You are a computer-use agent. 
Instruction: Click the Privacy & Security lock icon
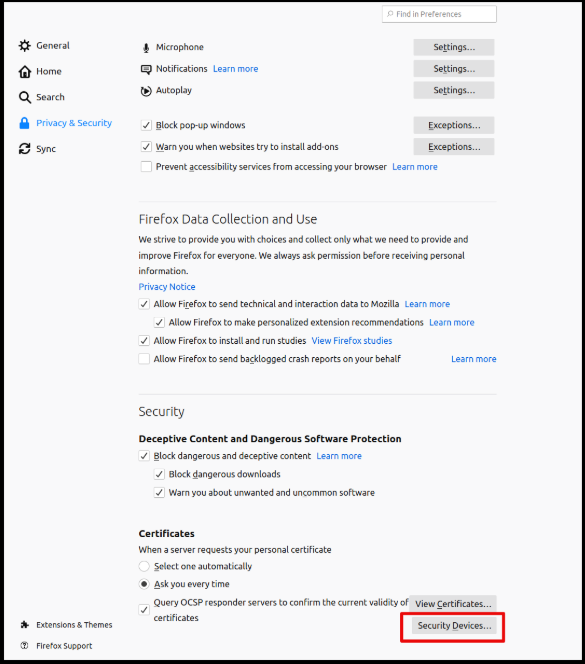[x=25, y=123]
